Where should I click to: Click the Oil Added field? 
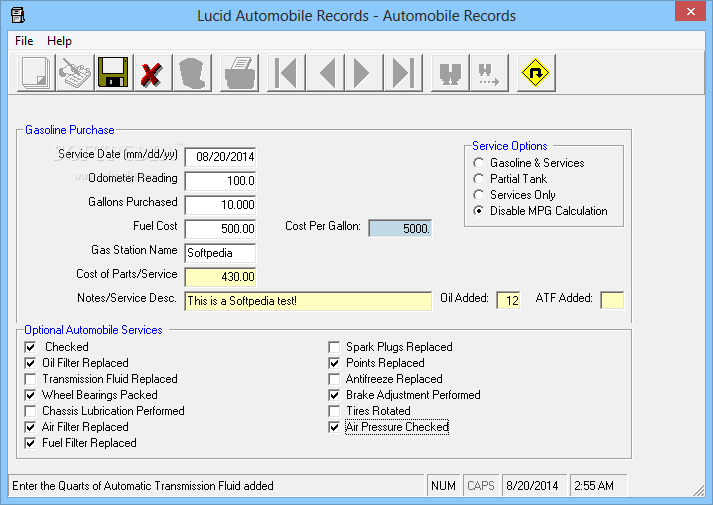click(x=508, y=300)
